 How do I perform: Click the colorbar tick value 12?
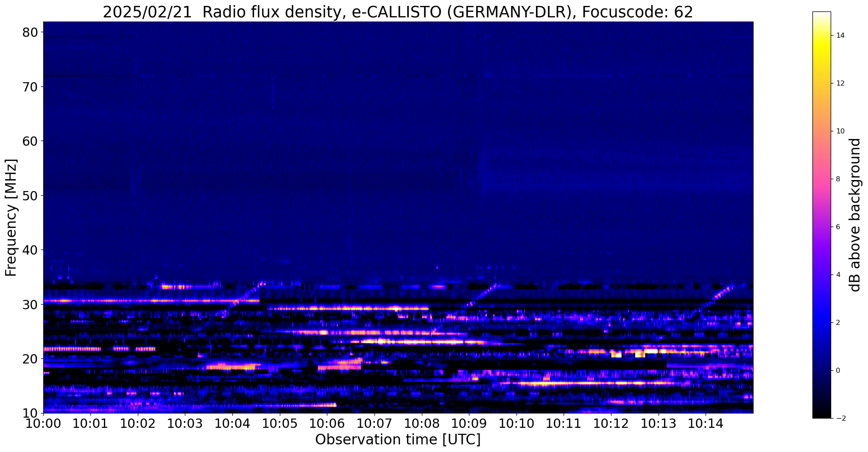coord(840,83)
